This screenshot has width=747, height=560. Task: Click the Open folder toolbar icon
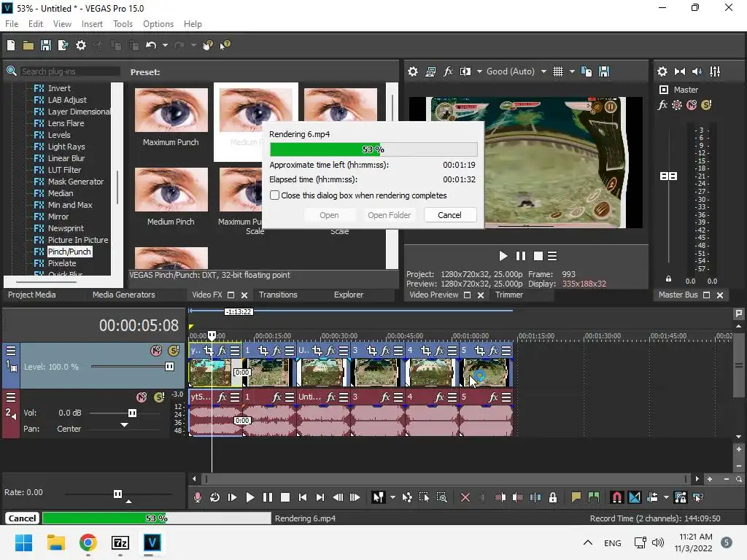click(28, 45)
